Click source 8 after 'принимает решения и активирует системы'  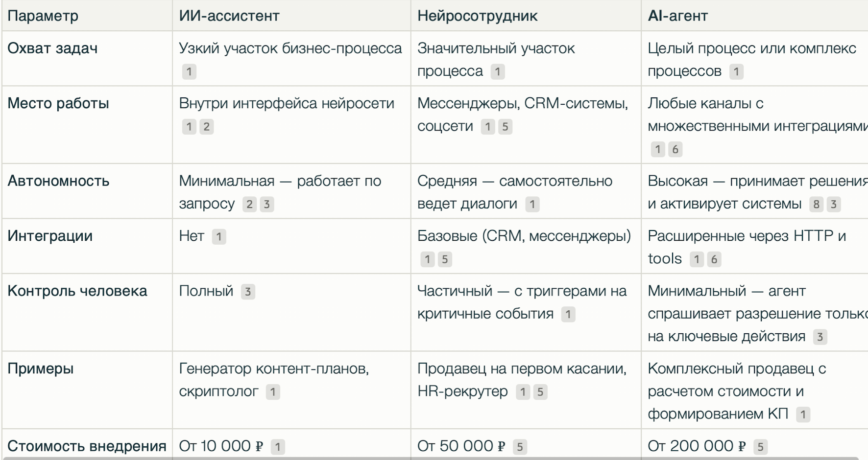coord(818,205)
